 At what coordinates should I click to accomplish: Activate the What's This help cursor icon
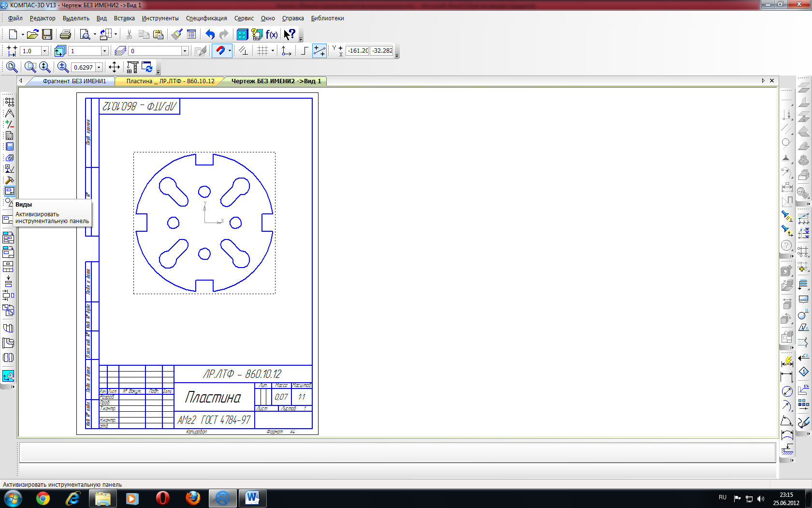click(x=290, y=34)
